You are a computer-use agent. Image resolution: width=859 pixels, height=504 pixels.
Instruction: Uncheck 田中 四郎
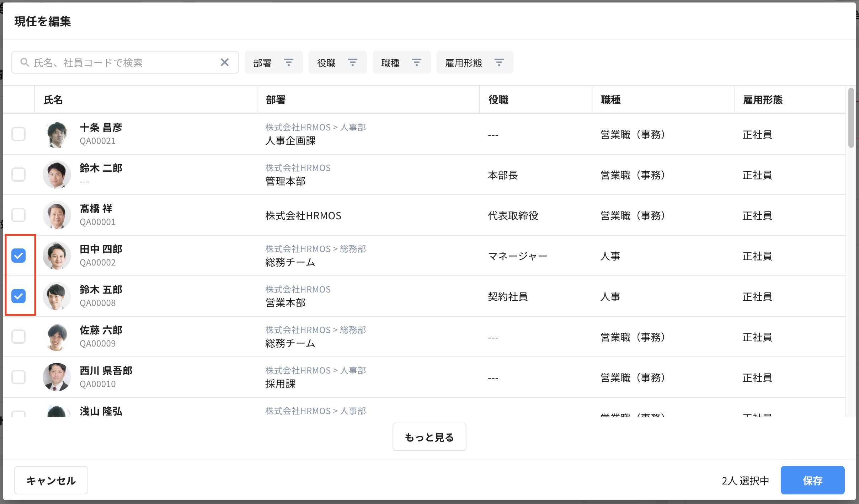coord(18,256)
